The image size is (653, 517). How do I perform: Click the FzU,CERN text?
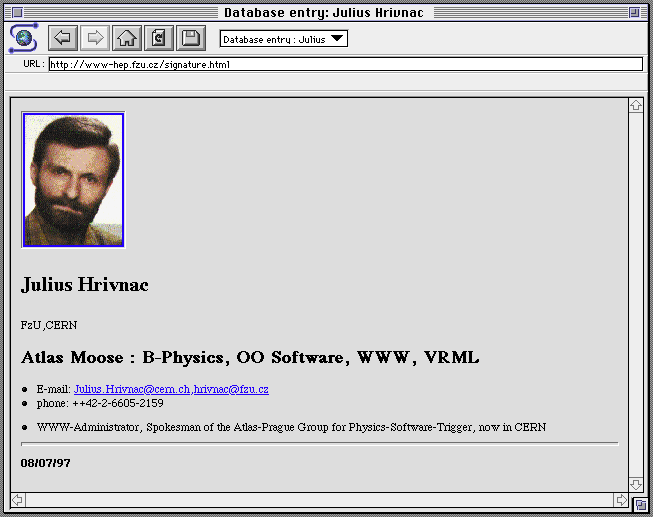pyautogui.click(x=49, y=325)
